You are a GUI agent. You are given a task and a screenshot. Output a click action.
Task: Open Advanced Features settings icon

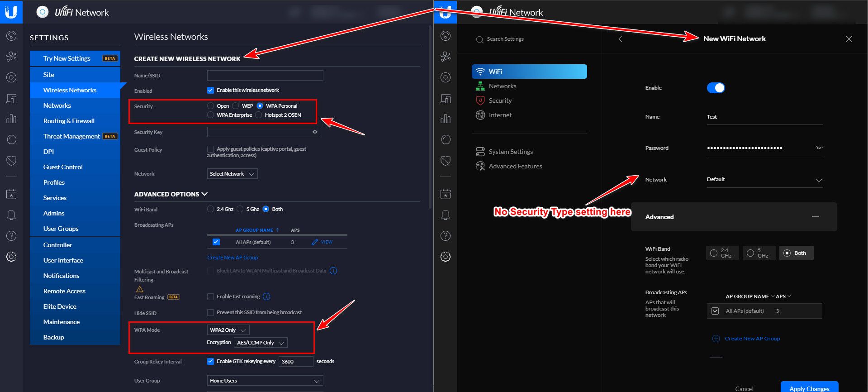[480, 166]
